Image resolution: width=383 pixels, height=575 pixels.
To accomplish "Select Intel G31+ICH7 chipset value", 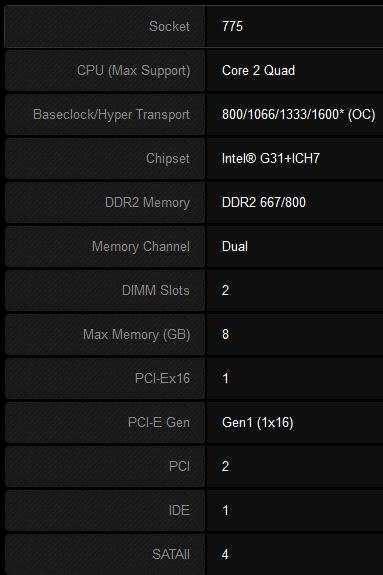I will [271, 158].
